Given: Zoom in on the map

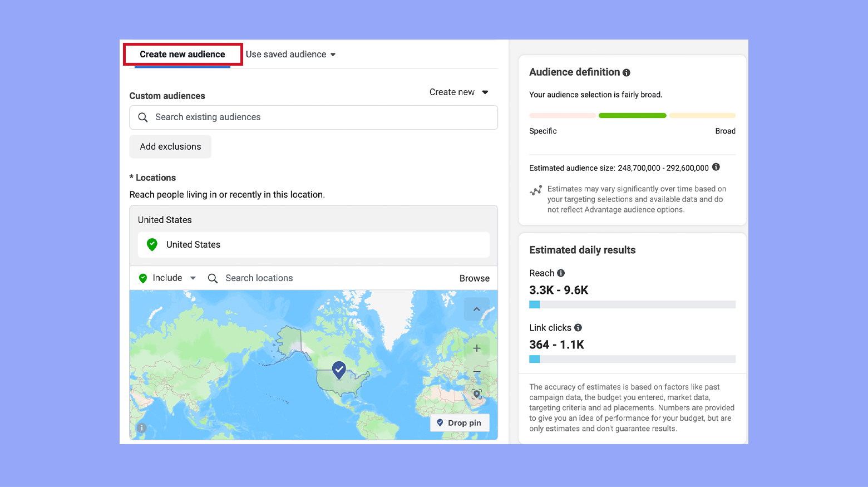Looking at the screenshot, I should coord(476,348).
